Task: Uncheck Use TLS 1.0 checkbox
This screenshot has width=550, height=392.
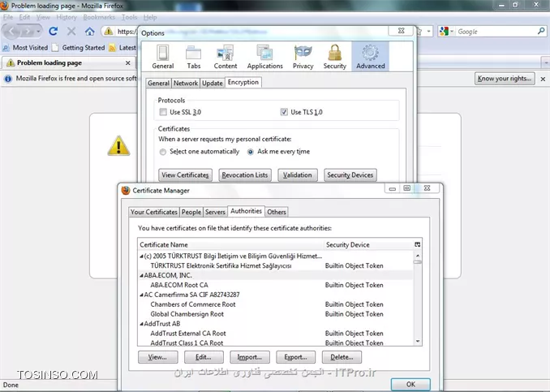Action: [284, 112]
